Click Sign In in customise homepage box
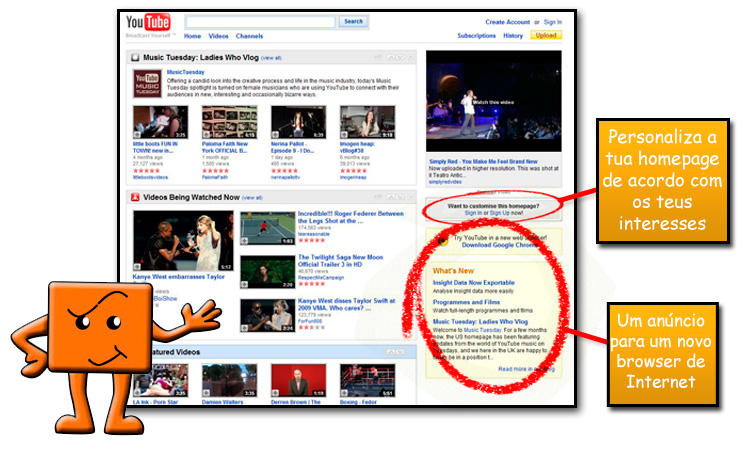The height and width of the screenshot is (450, 750). (473, 213)
